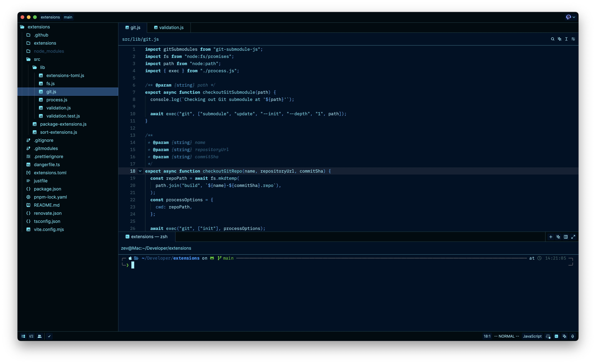Viewport: 596px width, 364px height.
Task: Toggle the project panel icon in status bar
Action: tap(24, 336)
